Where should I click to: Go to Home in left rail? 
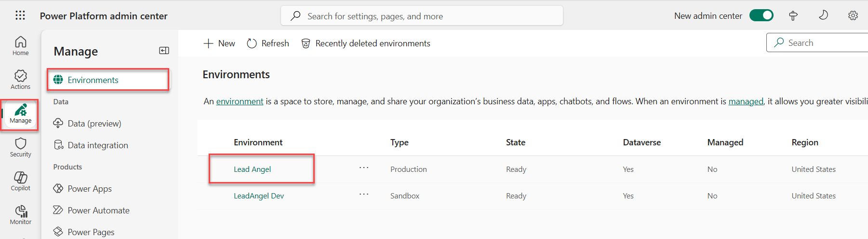tap(20, 46)
